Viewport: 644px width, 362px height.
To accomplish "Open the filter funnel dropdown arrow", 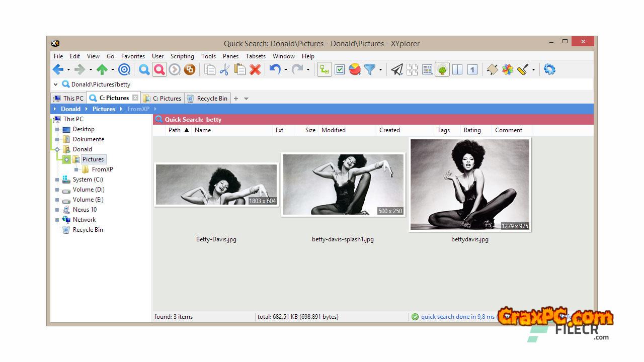I will (380, 70).
